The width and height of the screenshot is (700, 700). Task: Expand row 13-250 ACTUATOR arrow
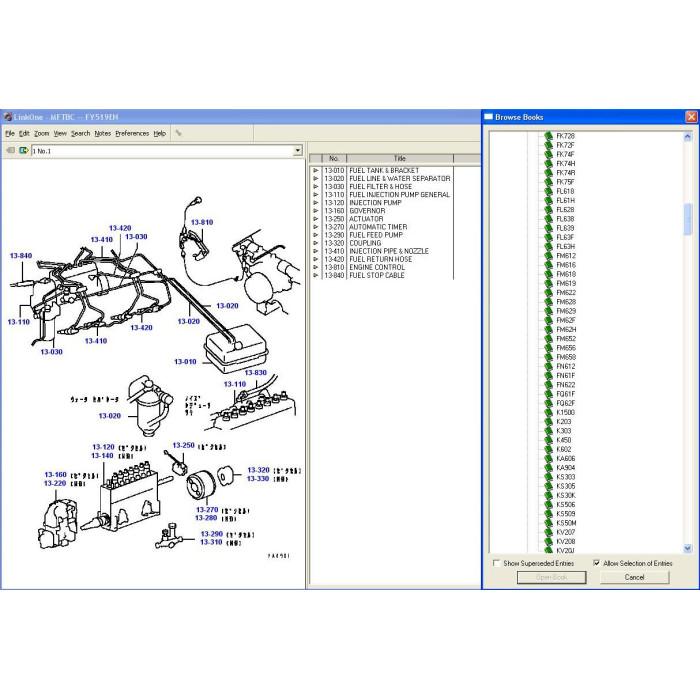316,219
